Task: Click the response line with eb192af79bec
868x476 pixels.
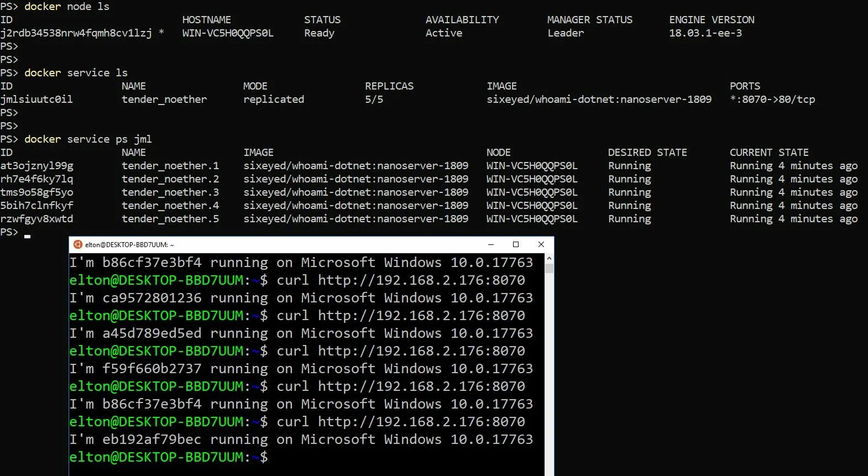Action: tap(301, 440)
